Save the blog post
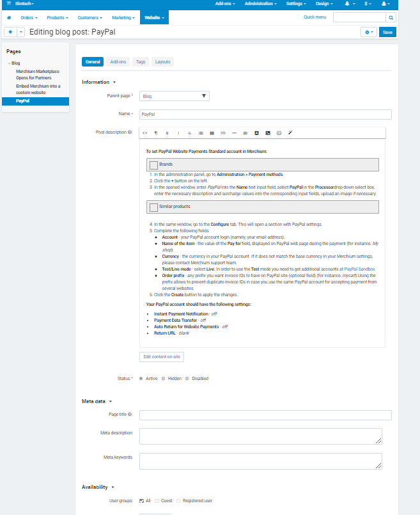420x515 pixels. (387, 32)
